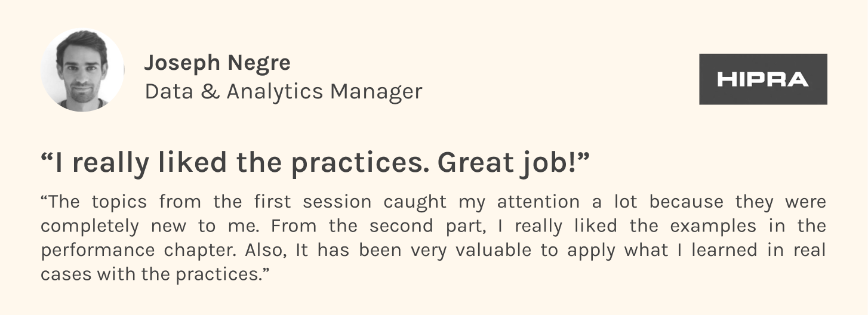The height and width of the screenshot is (315, 868).
Task: Click Joseph Negre's circular profile photo
Action: click(82, 70)
